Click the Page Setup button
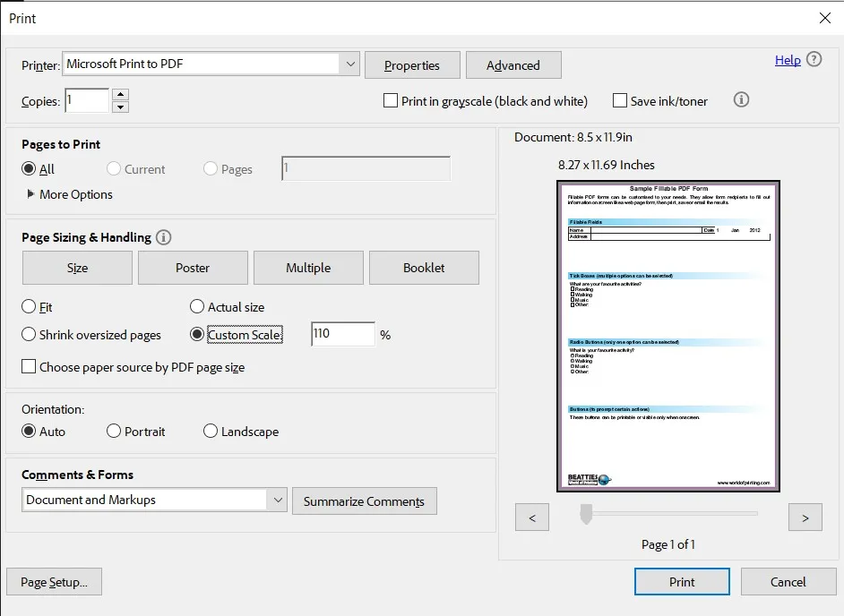This screenshot has height=616, width=844. pos(54,582)
